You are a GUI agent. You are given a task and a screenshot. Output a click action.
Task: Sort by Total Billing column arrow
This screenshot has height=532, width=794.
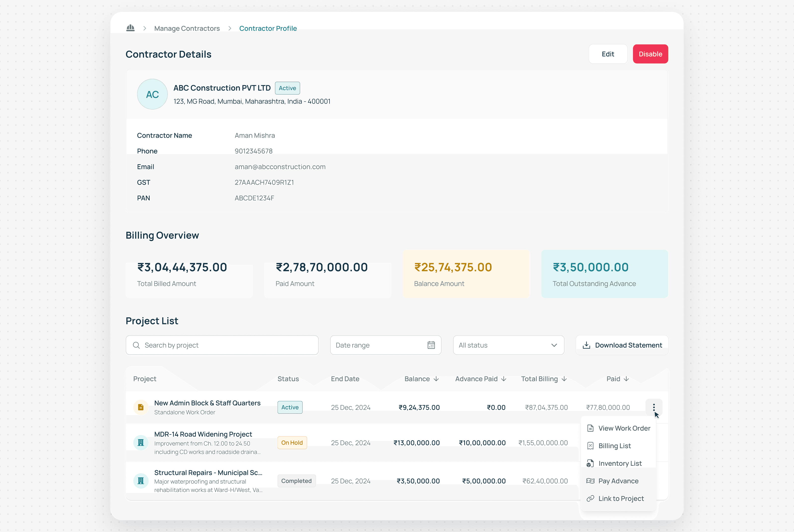(x=564, y=379)
